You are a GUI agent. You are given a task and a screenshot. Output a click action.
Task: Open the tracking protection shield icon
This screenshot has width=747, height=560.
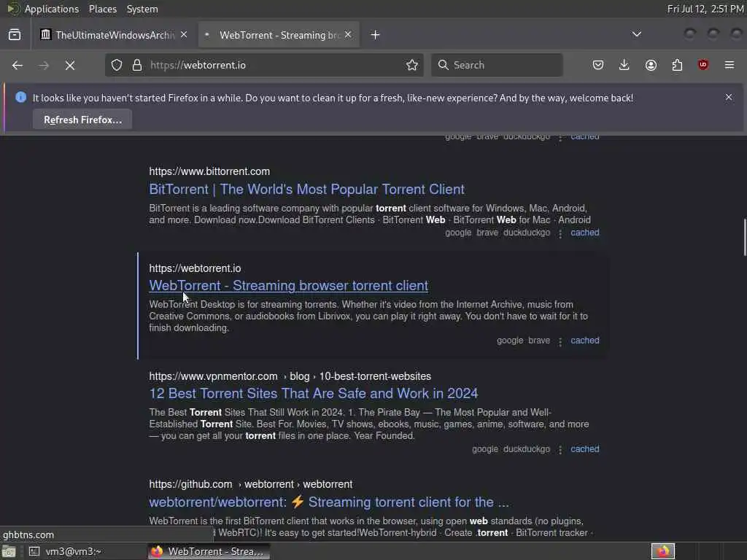[x=117, y=65]
